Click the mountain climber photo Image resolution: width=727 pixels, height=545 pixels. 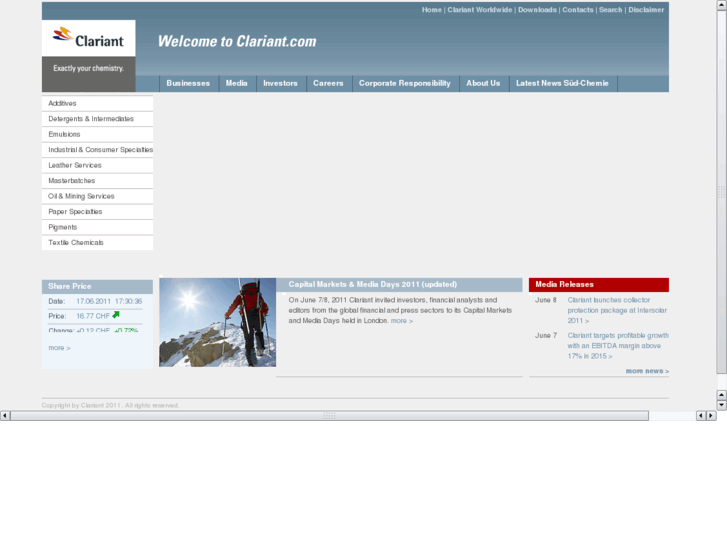tap(217, 322)
